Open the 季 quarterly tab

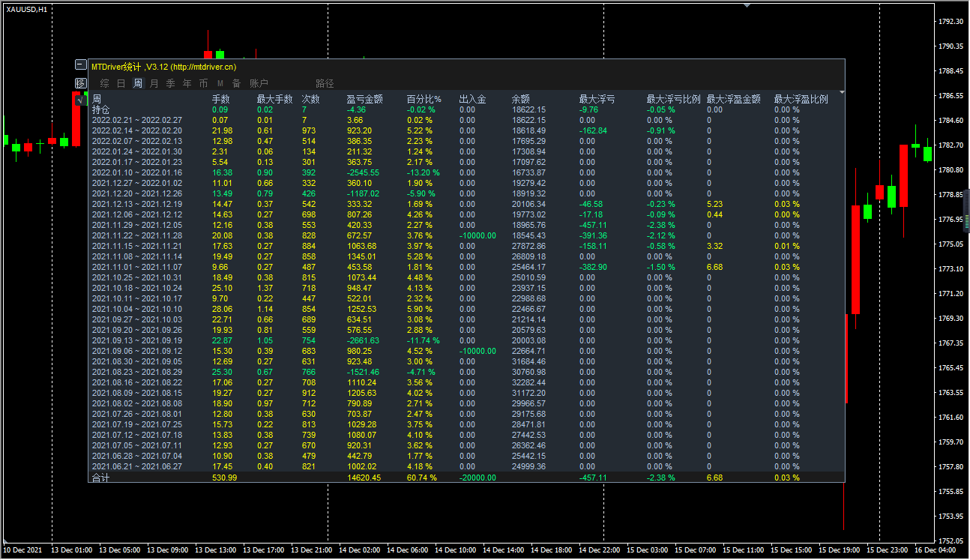(x=171, y=83)
